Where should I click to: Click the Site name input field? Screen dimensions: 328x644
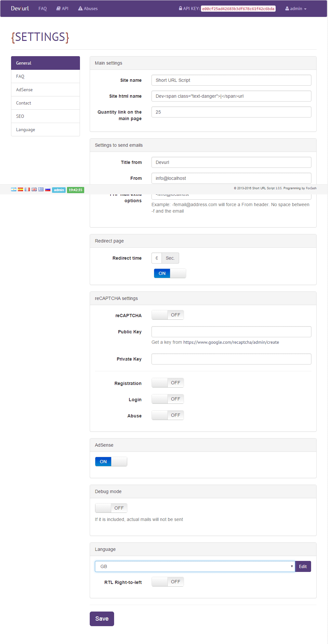[231, 80]
